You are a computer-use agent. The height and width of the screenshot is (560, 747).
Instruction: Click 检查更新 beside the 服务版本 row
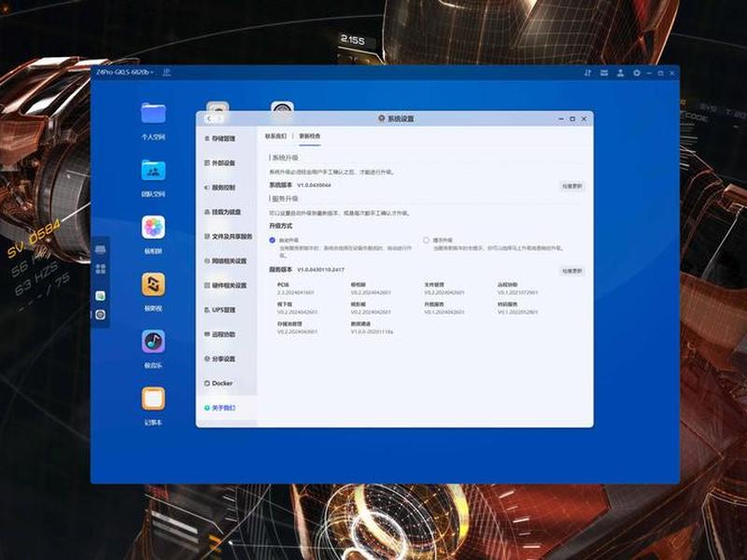571,271
